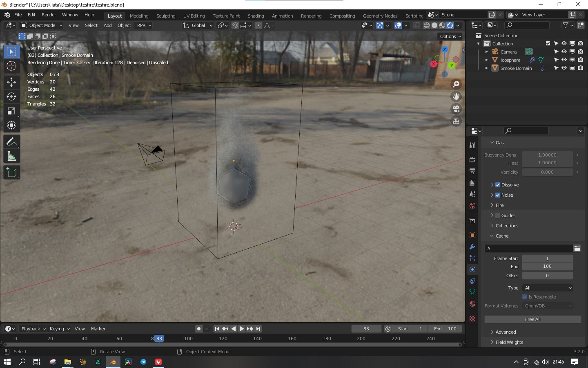Viewport: 588px width, 368px height.
Task: Select the Annotate tool
Action: click(x=11, y=142)
